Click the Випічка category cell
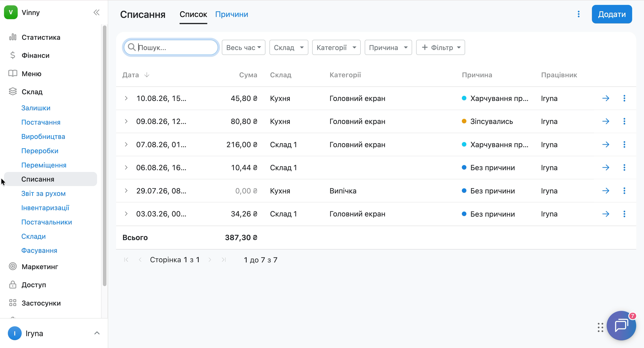 point(343,191)
